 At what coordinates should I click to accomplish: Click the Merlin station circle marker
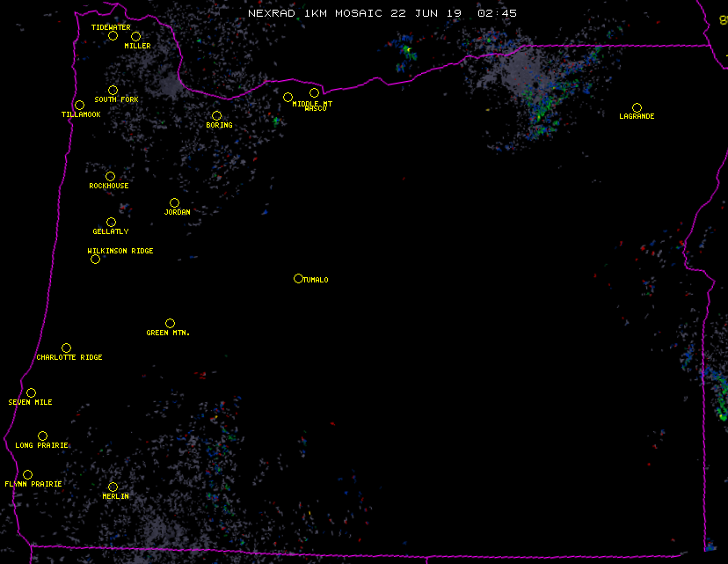coord(113,487)
